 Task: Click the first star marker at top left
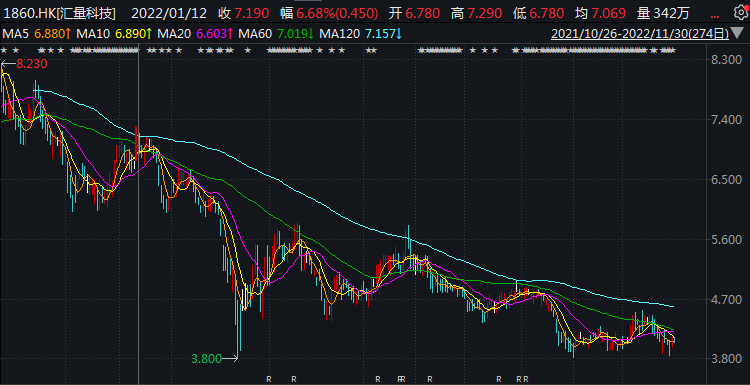(4, 50)
